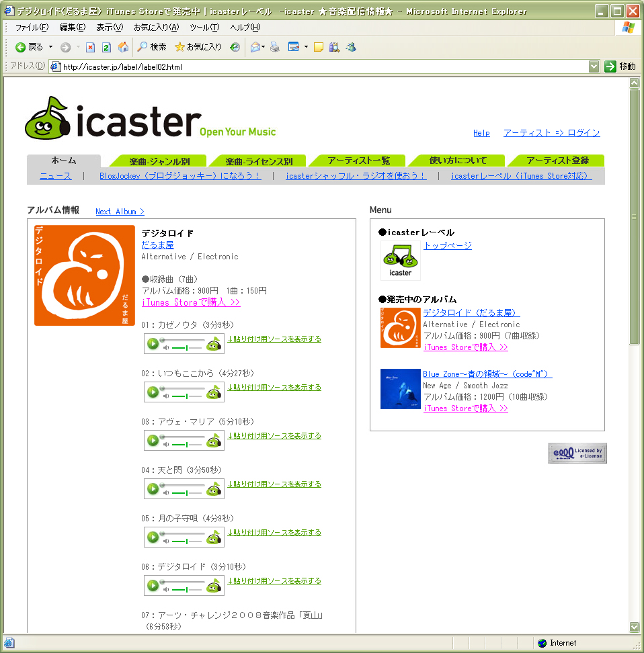Open the だるま屋 artist link

[x=157, y=245]
